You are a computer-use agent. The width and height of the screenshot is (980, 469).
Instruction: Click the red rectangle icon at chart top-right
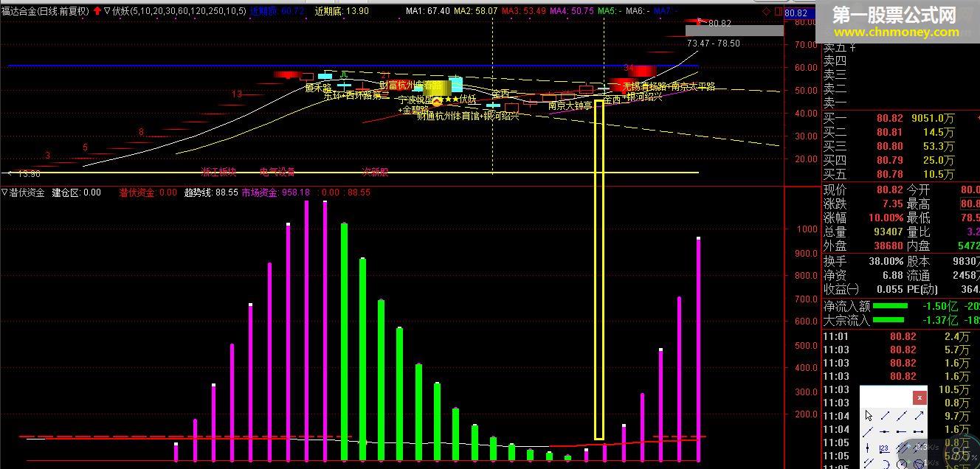point(777,11)
